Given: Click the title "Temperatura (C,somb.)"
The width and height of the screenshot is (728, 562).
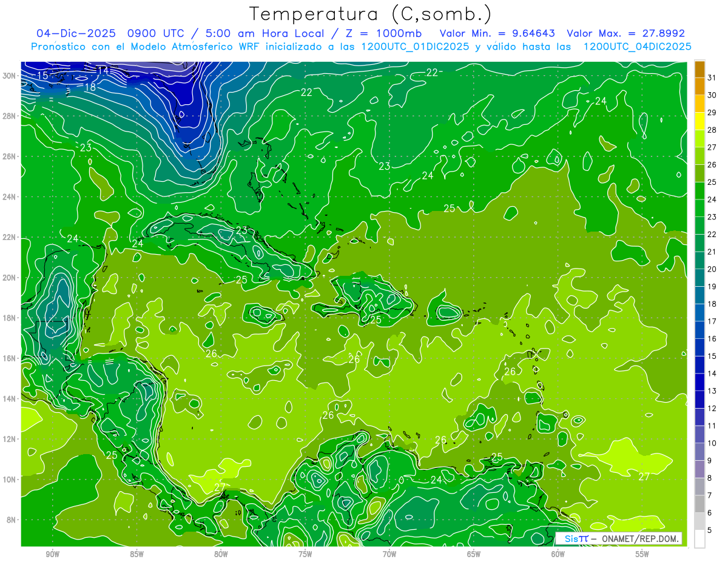Looking at the screenshot, I should 371,14.
